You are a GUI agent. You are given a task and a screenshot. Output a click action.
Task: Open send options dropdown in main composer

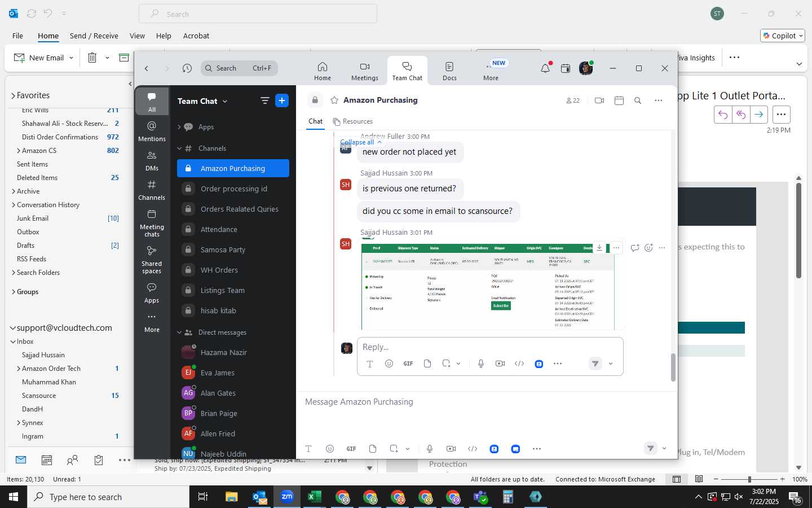(x=664, y=449)
